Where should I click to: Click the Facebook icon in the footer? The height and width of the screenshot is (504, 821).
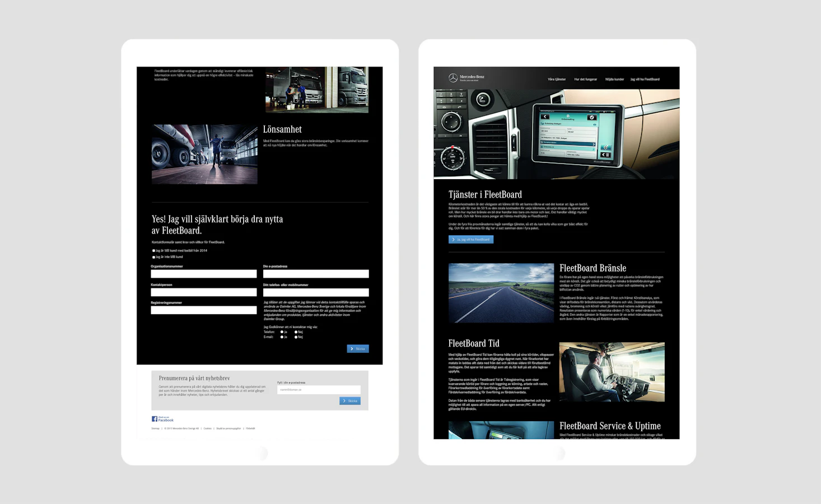click(x=155, y=419)
